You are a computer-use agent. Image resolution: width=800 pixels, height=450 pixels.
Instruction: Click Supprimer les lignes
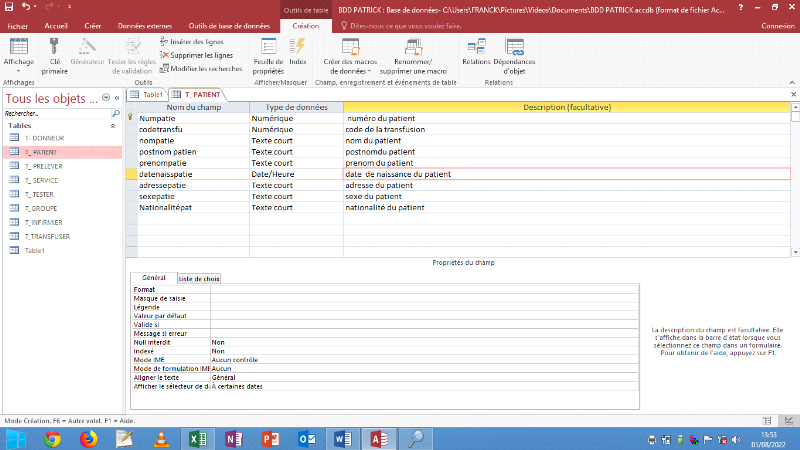(200, 55)
